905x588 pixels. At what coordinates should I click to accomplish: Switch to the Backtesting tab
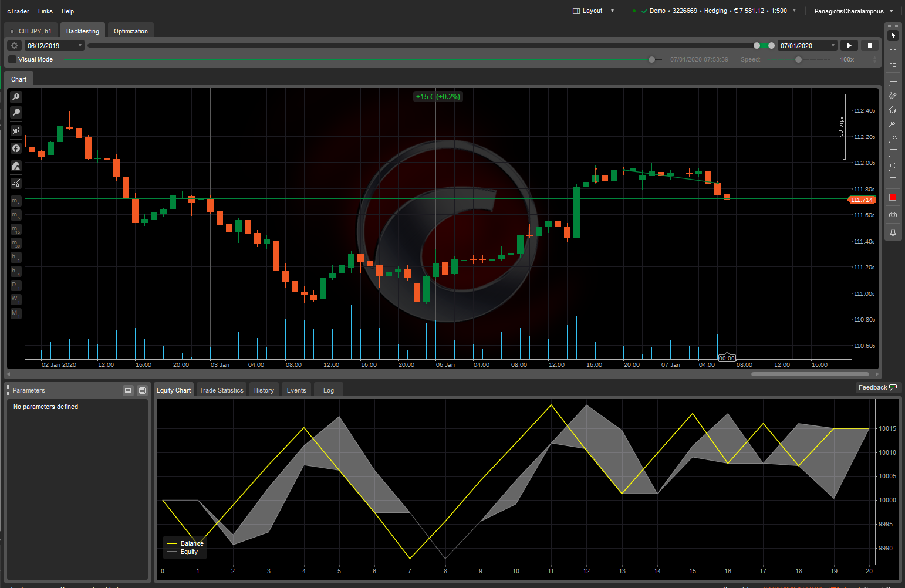83,31
